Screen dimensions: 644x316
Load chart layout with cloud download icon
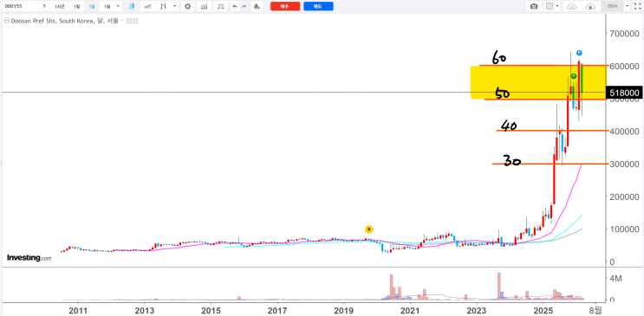(x=572, y=6)
